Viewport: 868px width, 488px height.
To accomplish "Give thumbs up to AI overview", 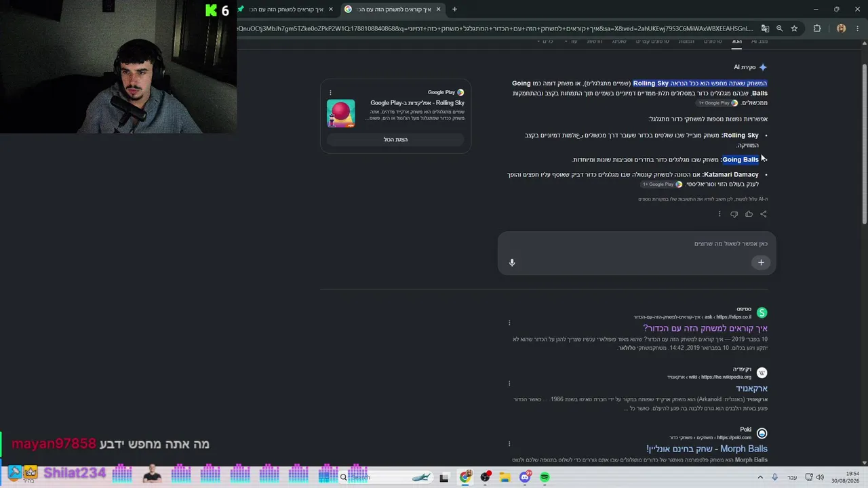I will pos(749,214).
